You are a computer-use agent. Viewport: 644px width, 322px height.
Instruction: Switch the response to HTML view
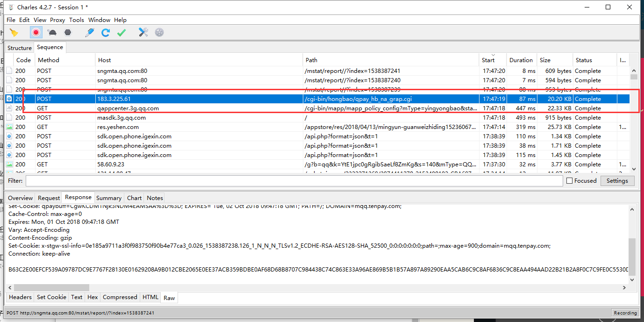(150, 297)
